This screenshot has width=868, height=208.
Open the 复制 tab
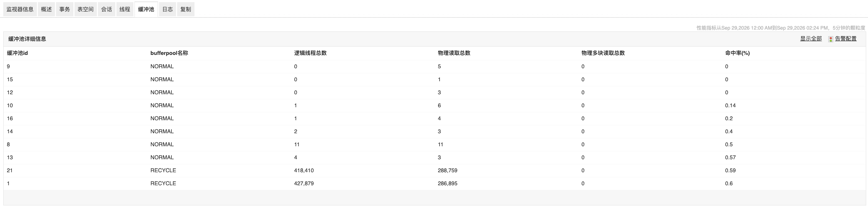pos(186,9)
